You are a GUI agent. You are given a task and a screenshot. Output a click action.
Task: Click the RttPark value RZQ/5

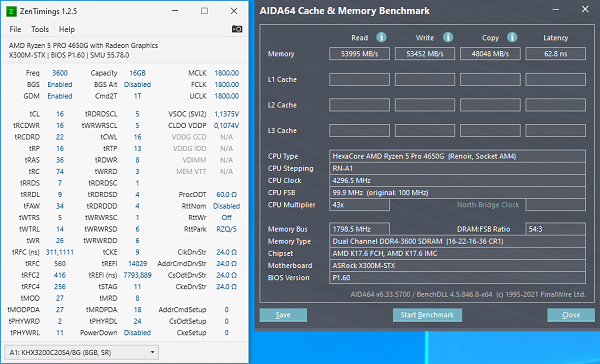(227, 229)
